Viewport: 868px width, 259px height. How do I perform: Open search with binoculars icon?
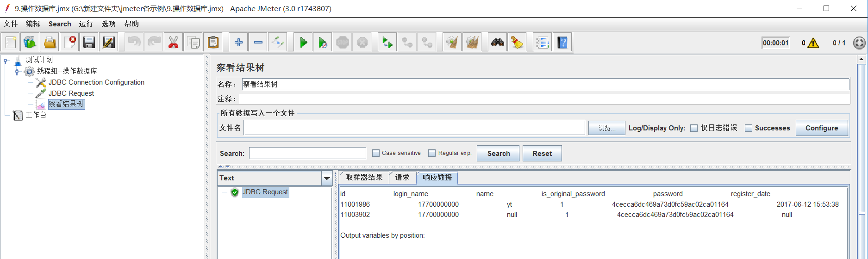(498, 43)
